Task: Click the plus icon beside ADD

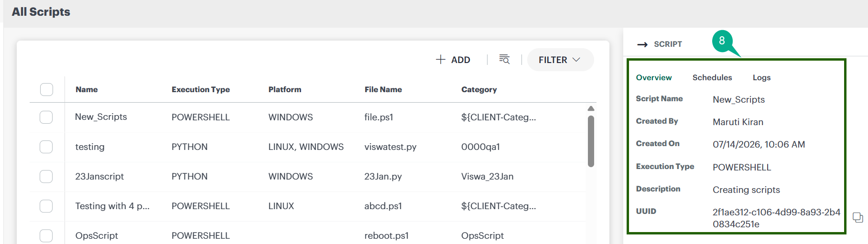Action: [440, 60]
